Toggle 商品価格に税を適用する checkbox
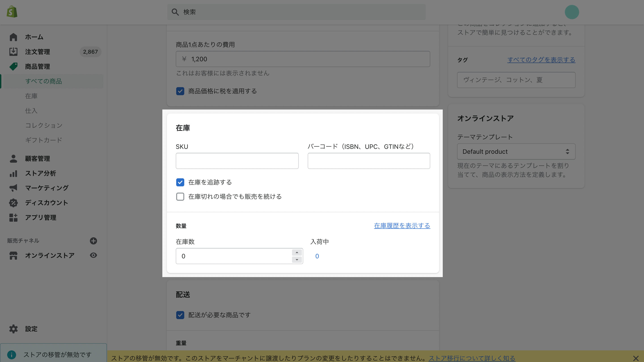The height and width of the screenshot is (362, 644). coord(180,91)
